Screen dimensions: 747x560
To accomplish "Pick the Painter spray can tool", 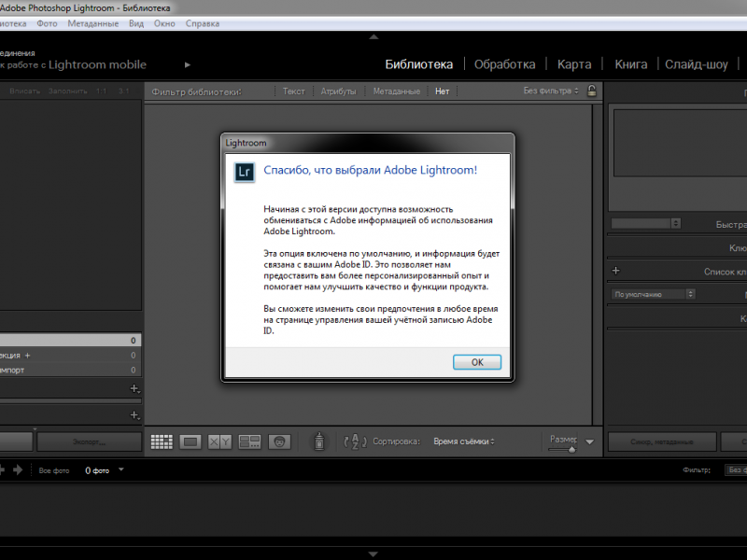I will coord(319,441).
